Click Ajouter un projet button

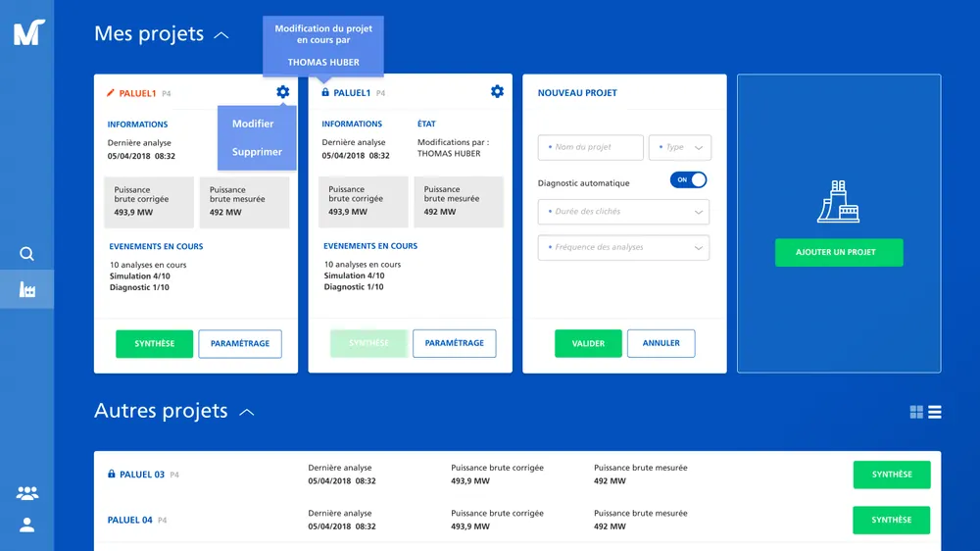tap(839, 252)
